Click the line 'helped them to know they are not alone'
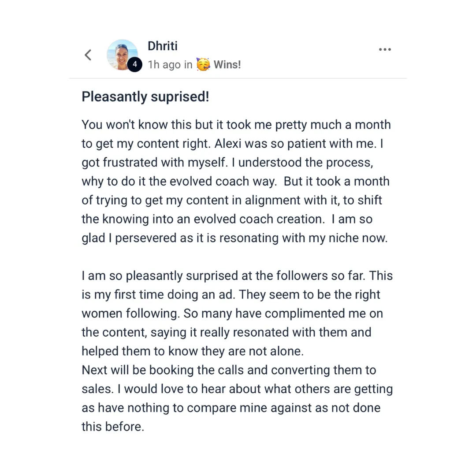Screen dimensions: 476x476 click(193, 351)
